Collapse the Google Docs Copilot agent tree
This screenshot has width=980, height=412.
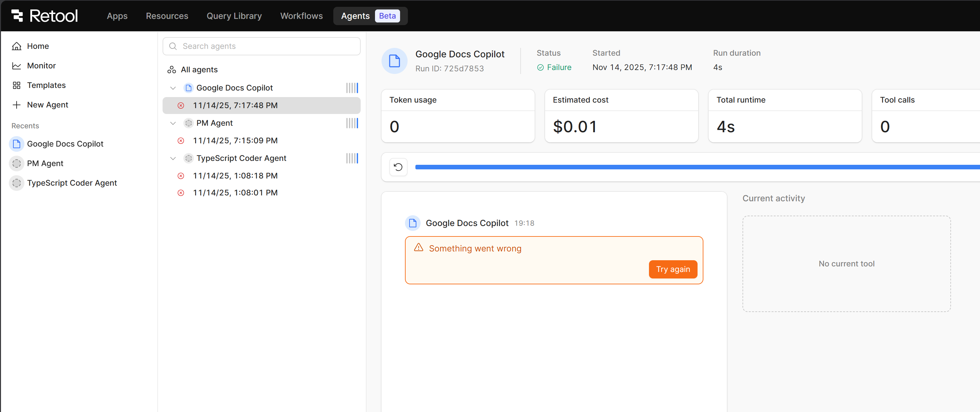[173, 88]
